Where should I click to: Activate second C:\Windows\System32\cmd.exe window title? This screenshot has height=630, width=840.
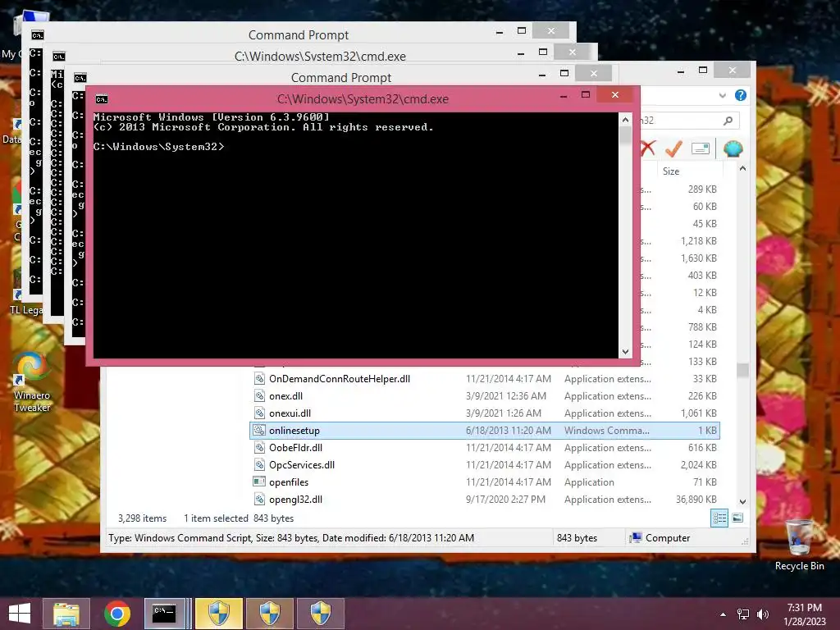point(320,57)
